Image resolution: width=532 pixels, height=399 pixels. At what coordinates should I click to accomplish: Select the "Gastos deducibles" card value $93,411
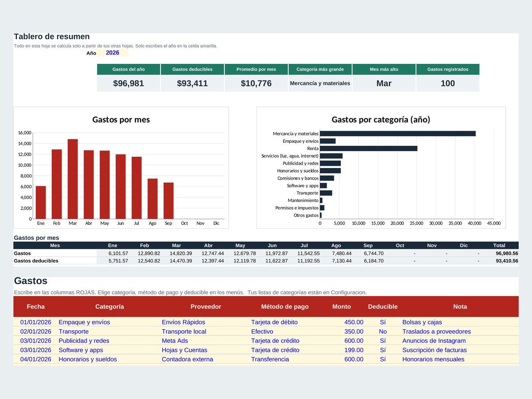click(x=192, y=83)
